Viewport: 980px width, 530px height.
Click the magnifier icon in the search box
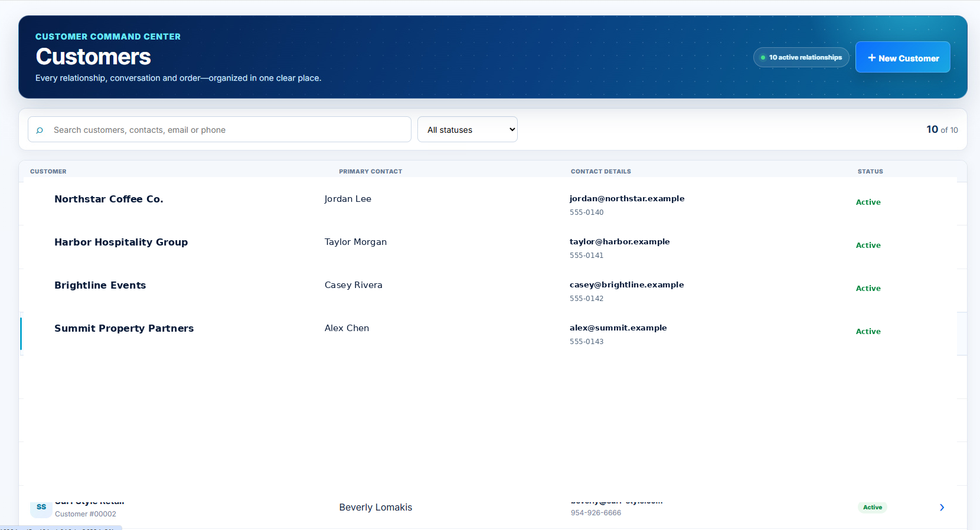click(x=40, y=130)
